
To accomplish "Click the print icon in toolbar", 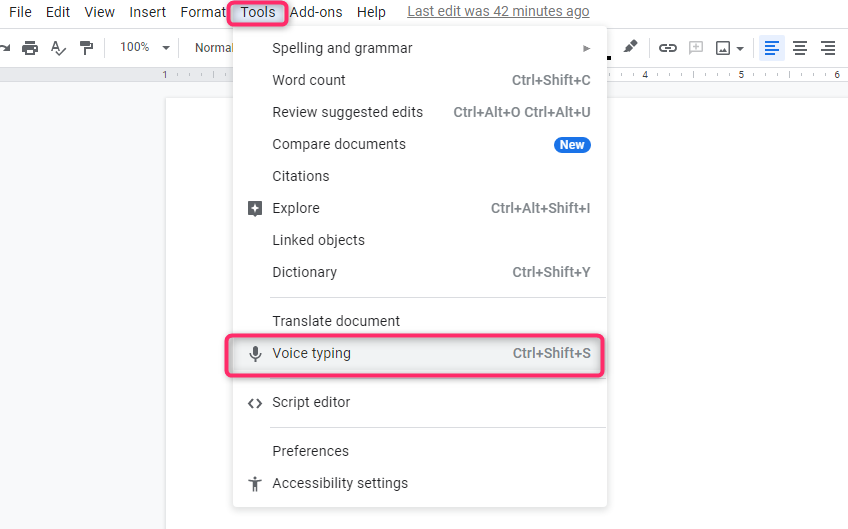I will 30,48.
